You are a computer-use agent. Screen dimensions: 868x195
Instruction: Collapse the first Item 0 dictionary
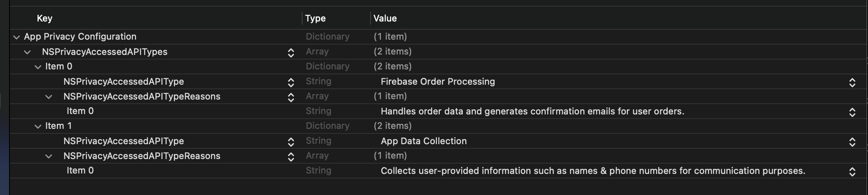[38, 67]
